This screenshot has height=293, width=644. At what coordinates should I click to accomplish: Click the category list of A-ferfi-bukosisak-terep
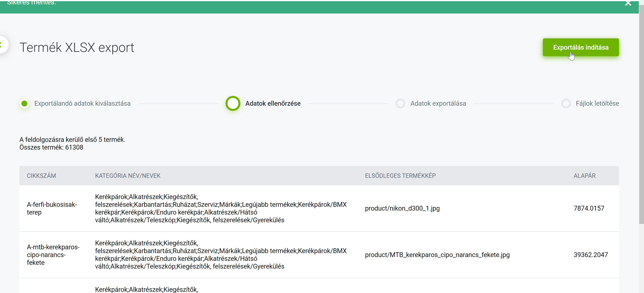[221, 208]
